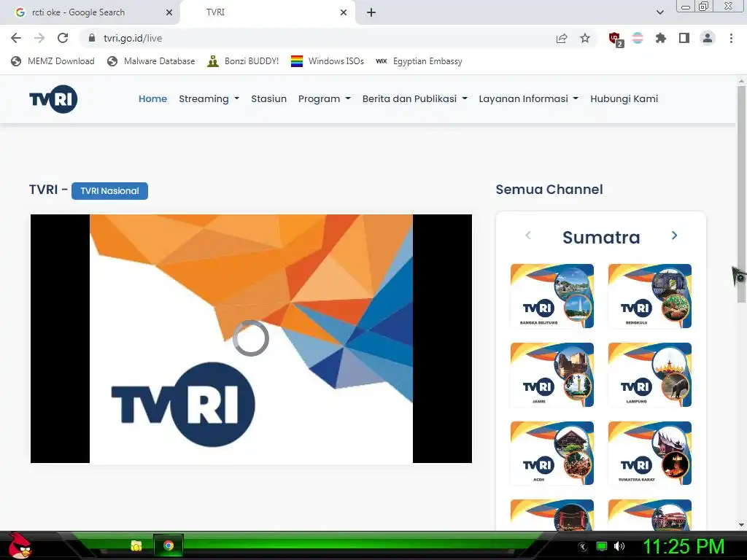Image resolution: width=747 pixels, height=560 pixels.
Task: Click the TVRI Nasional badge button
Action: (x=109, y=191)
